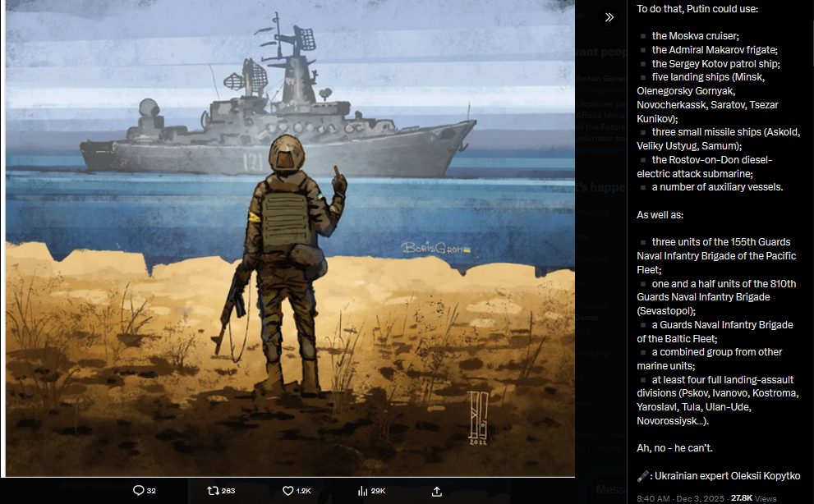Select bullet 'a combined group from other marine units'
Image resolution: width=814 pixels, height=504 pixels.
click(709, 359)
